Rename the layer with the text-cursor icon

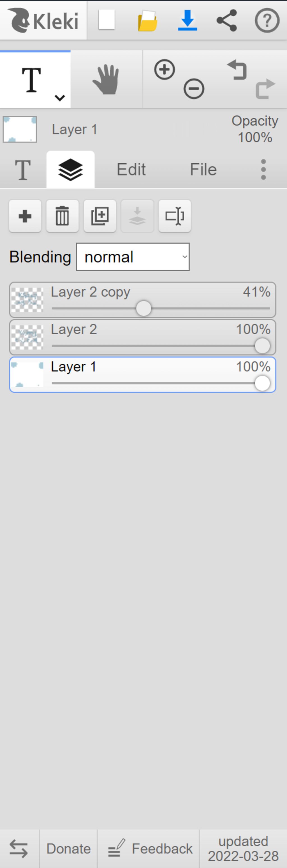(175, 216)
